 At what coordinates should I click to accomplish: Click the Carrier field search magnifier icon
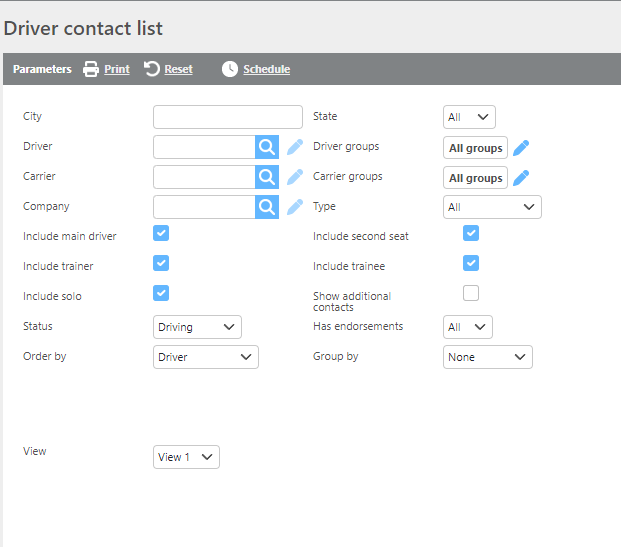pos(267,177)
